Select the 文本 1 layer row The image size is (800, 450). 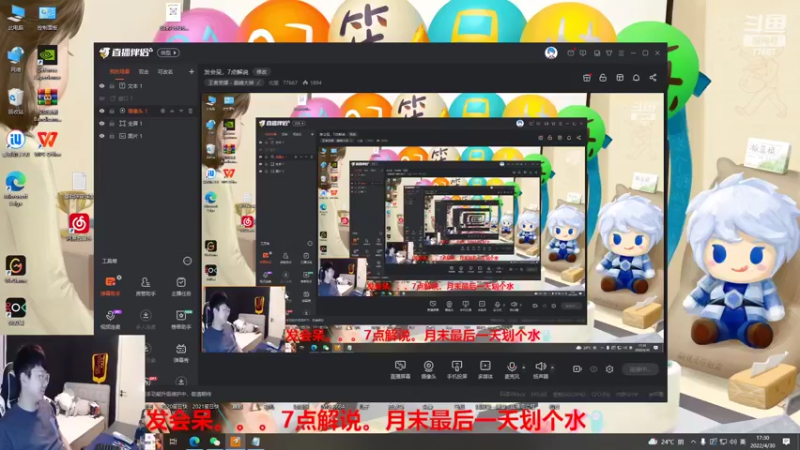click(x=146, y=86)
